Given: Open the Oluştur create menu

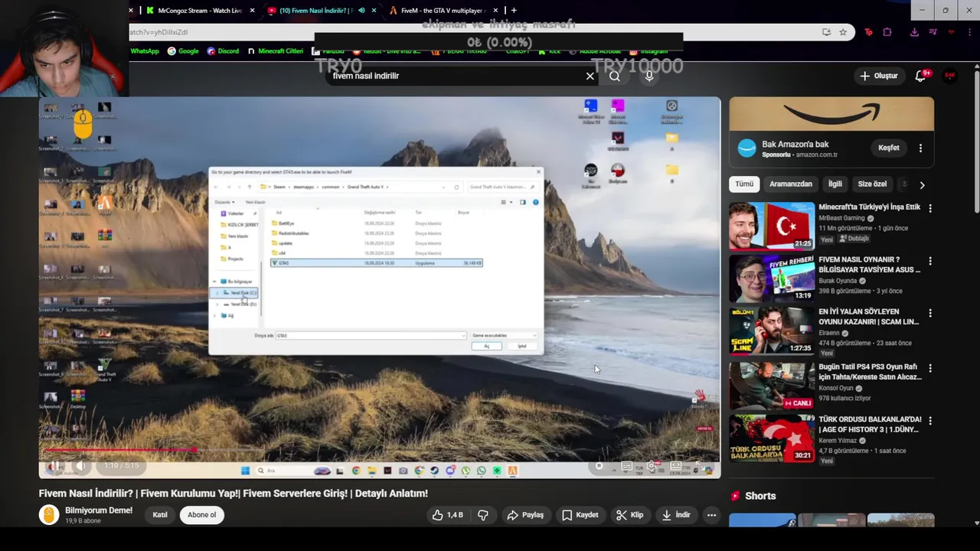Looking at the screenshot, I should coord(878,76).
